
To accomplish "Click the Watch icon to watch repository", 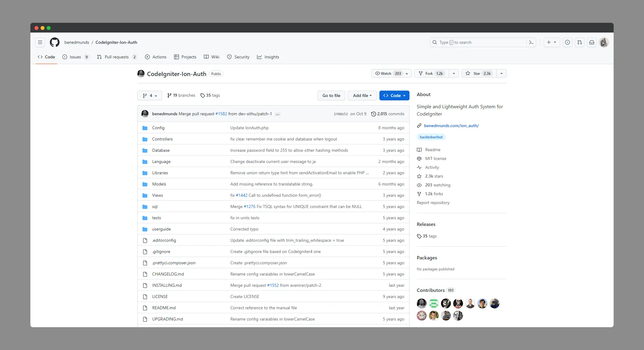I will [378, 73].
